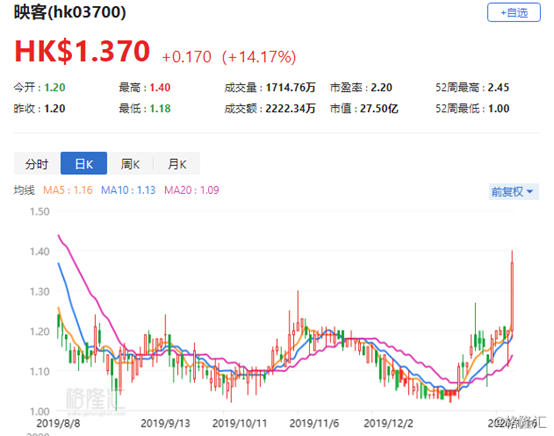Screen dimensions: 554x436
Task: Click the 最低 low value 1.18
Action: pyautogui.click(x=145, y=108)
